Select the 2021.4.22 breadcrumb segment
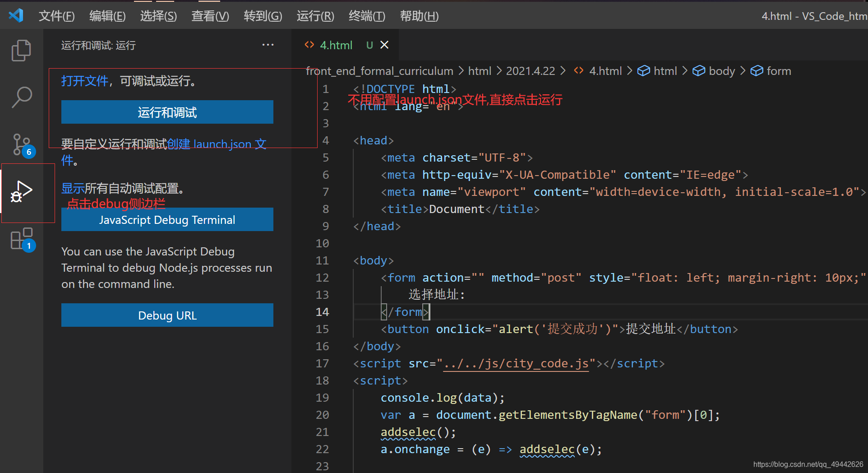This screenshot has height=473, width=868. [x=531, y=71]
